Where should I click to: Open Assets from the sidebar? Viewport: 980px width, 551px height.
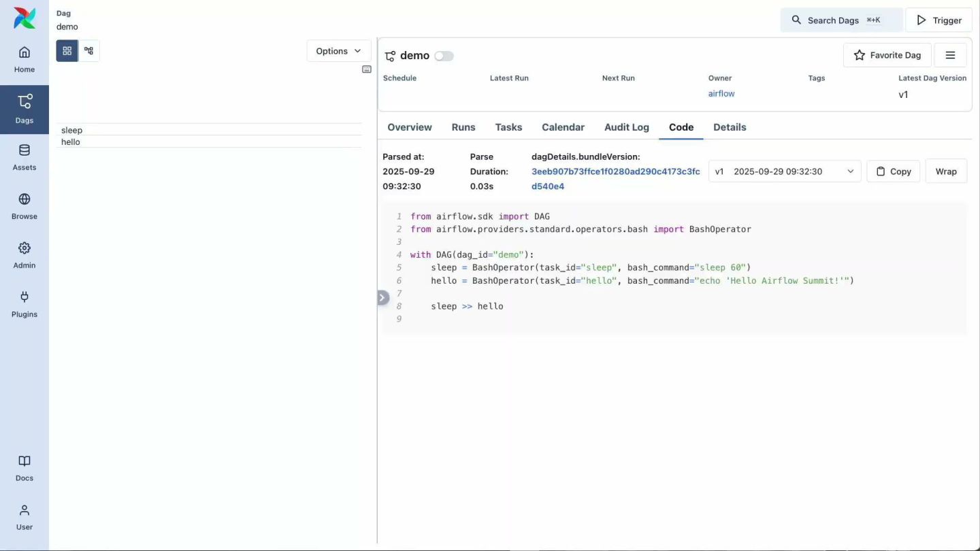pos(24,157)
